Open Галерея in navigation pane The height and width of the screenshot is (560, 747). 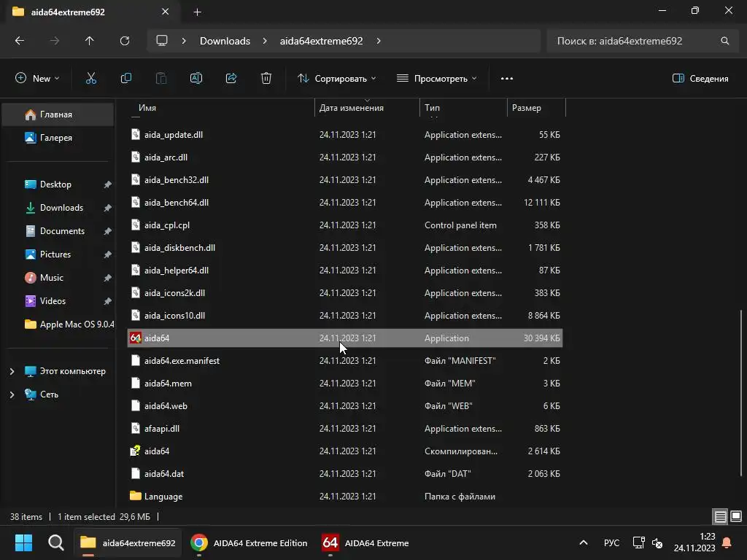coord(58,138)
